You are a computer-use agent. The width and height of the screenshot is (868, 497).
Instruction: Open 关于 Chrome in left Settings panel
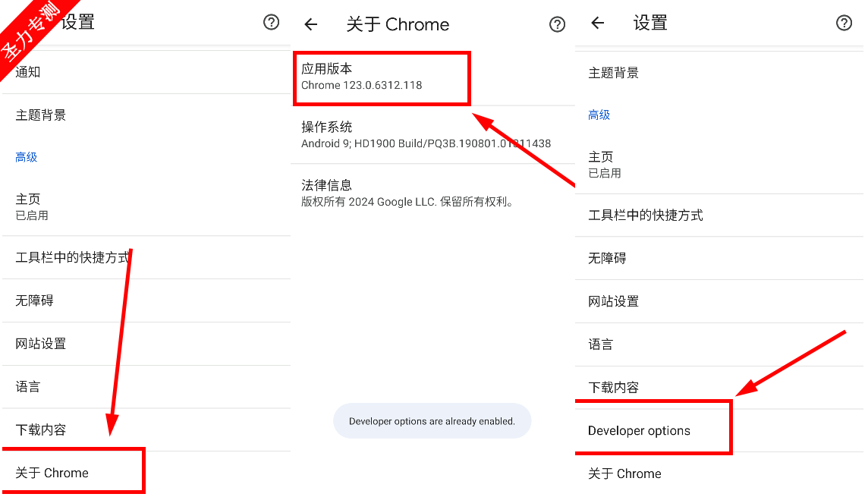click(x=146, y=473)
